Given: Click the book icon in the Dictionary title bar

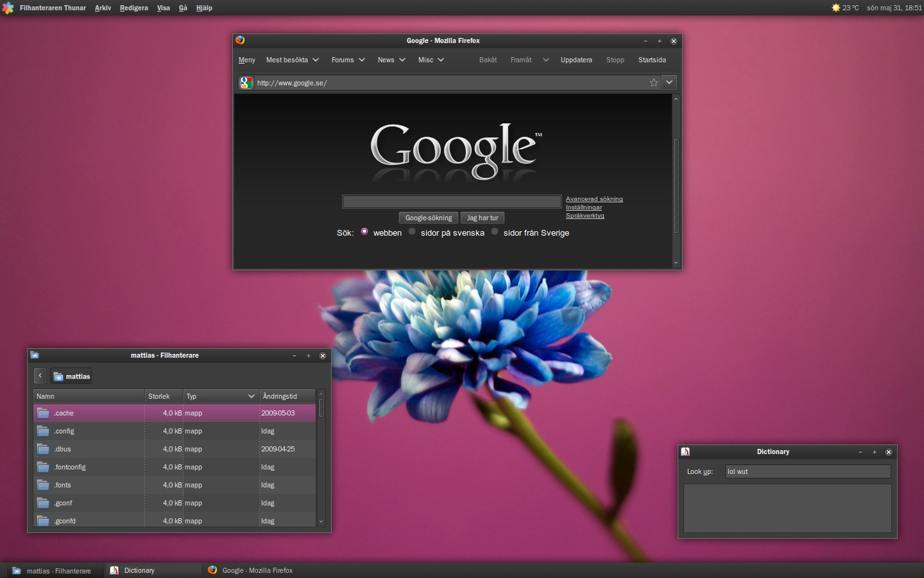Looking at the screenshot, I should [x=685, y=451].
